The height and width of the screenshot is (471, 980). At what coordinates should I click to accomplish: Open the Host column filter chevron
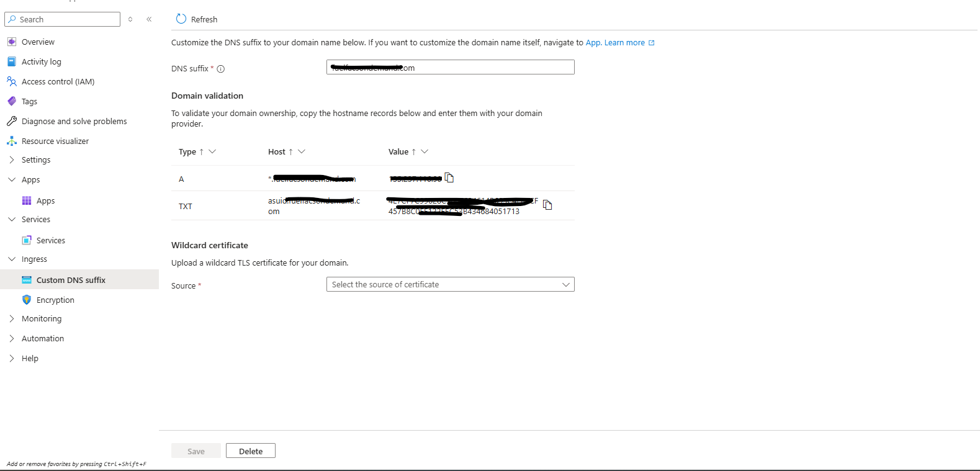(x=302, y=151)
